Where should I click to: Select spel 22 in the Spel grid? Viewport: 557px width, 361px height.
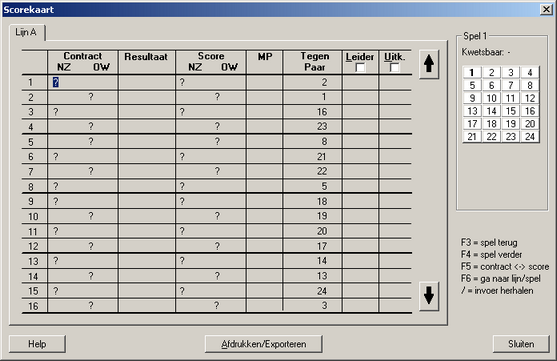pos(492,136)
